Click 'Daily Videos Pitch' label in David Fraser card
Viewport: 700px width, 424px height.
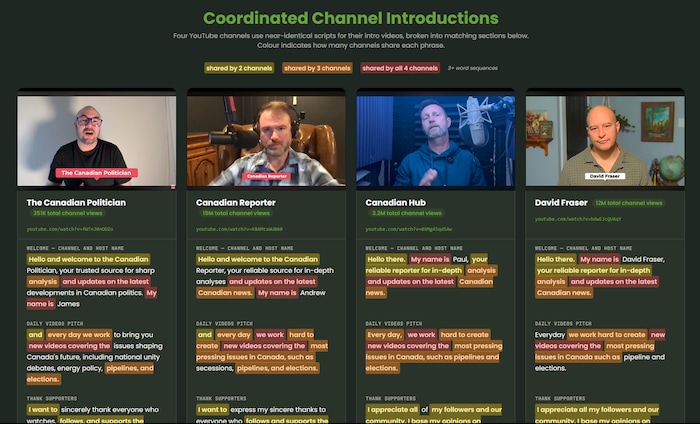click(563, 324)
